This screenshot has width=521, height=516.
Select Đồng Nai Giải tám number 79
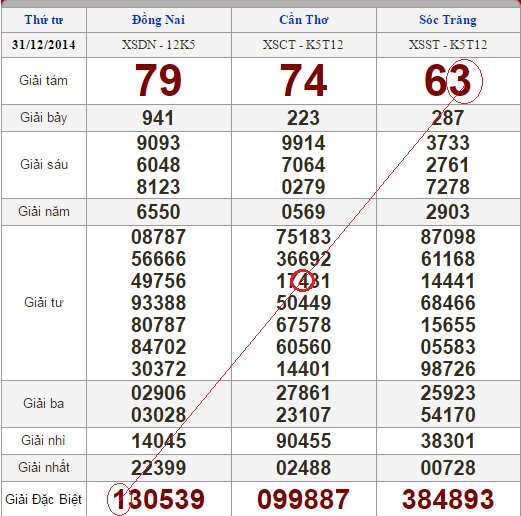pyautogui.click(x=158, y=80)
